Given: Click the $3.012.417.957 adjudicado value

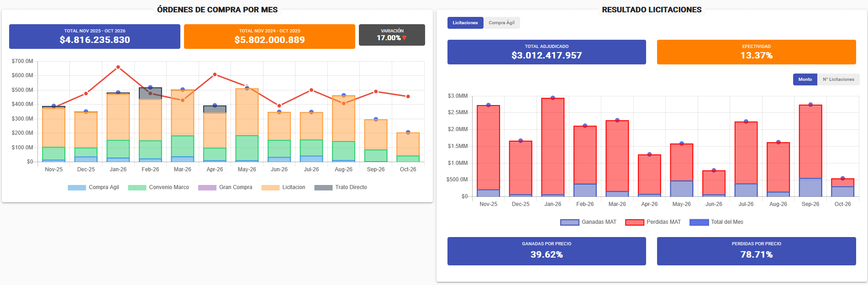Looking at the screenshot, I should point(547,56).
